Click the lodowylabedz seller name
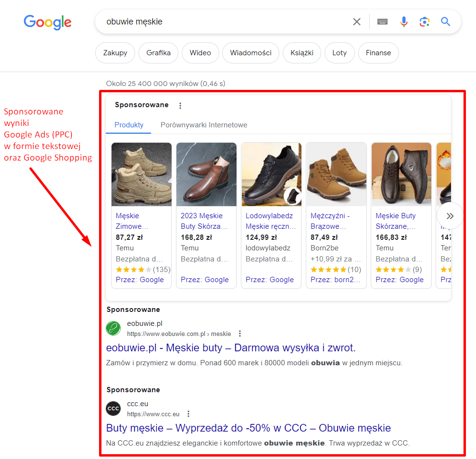Screen dimensions: 476x459 click(268, 248)
